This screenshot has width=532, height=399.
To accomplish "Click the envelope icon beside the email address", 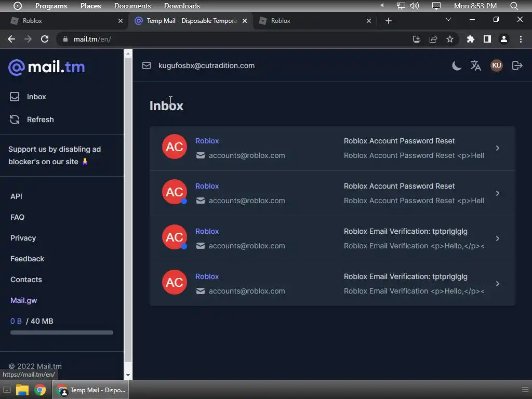I will pyautogui.click(x=146, y=65).
